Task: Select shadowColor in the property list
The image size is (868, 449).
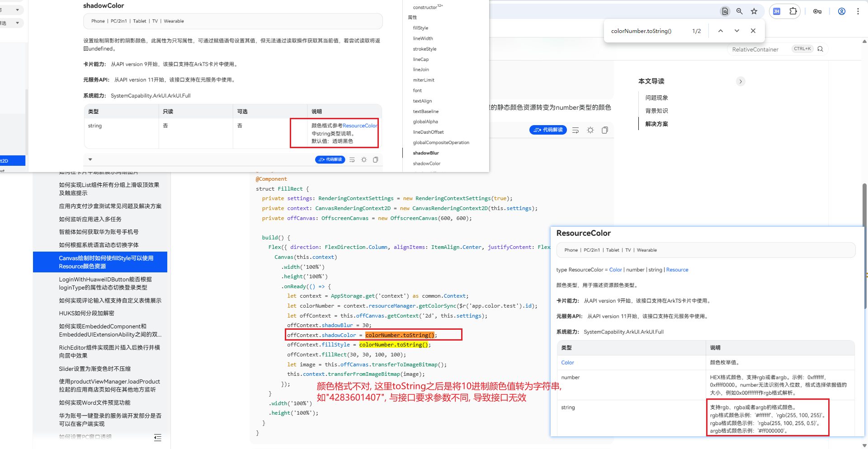Action: [426, 164]
